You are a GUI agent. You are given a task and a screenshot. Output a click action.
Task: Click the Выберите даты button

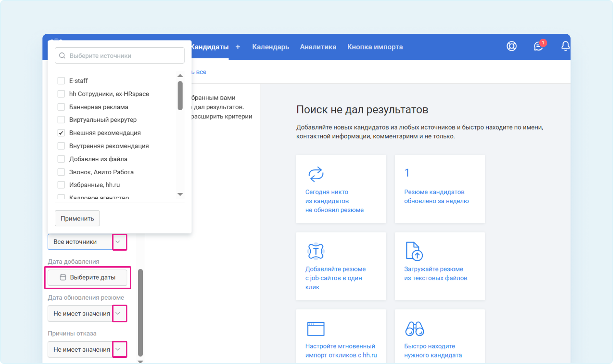click(x=88, y=277)
